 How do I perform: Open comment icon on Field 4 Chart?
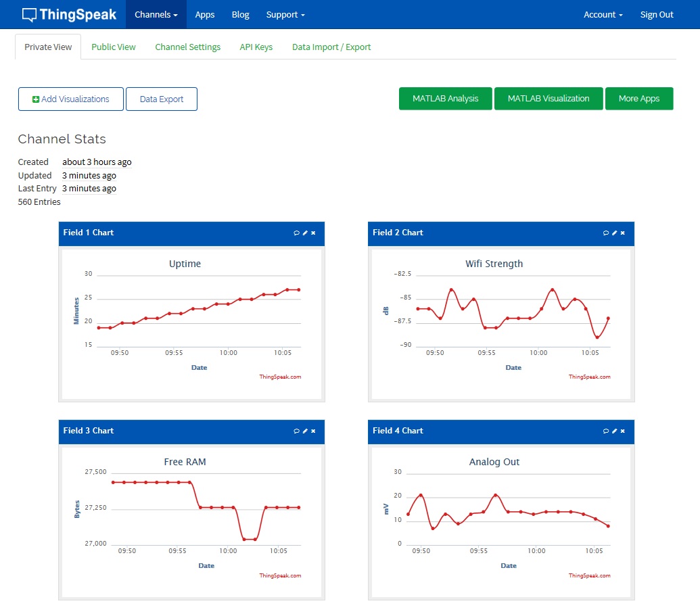[x=606, y=431]
